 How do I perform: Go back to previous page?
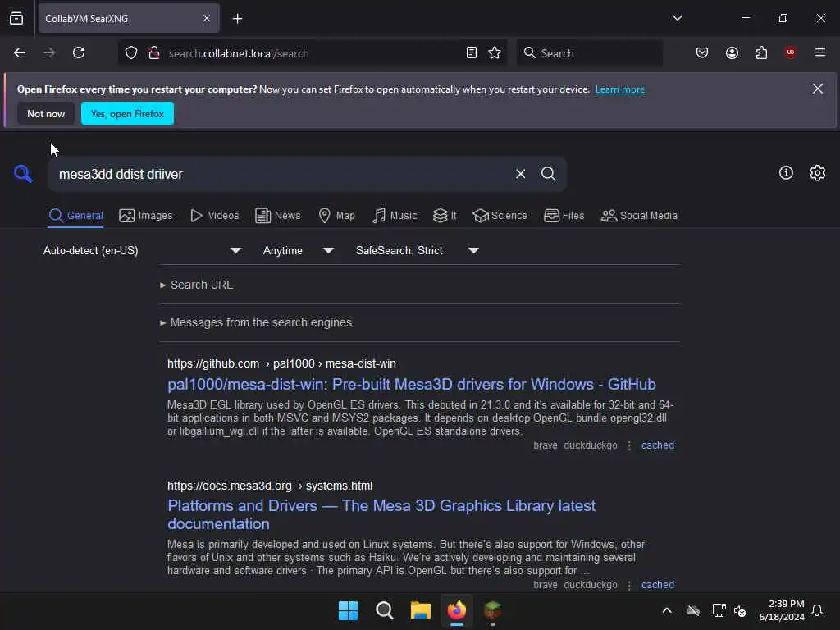tap(20, 53)
